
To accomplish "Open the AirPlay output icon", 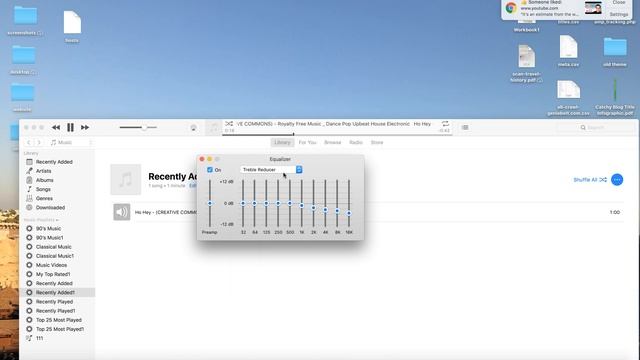I will (x=193, y=128).
